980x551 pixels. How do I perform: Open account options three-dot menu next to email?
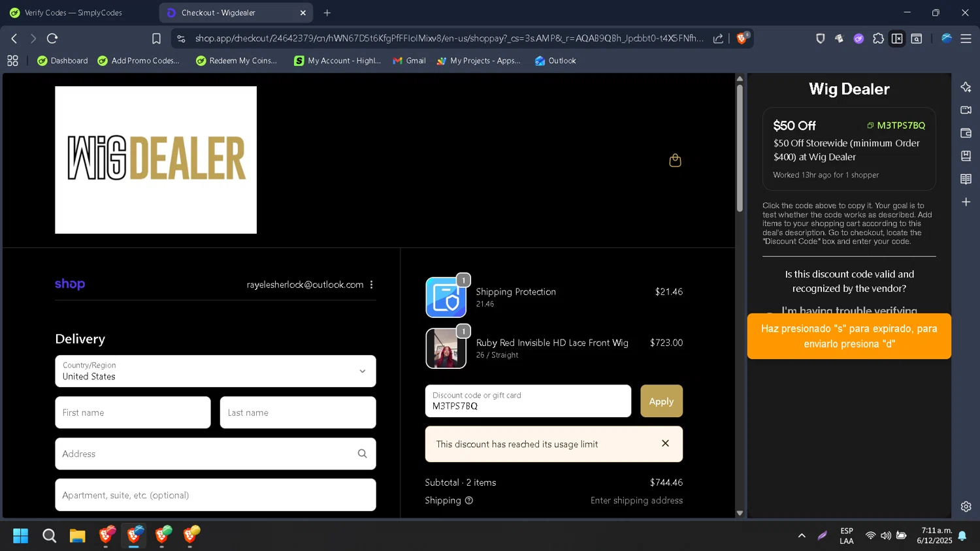[x=372, y=285]
